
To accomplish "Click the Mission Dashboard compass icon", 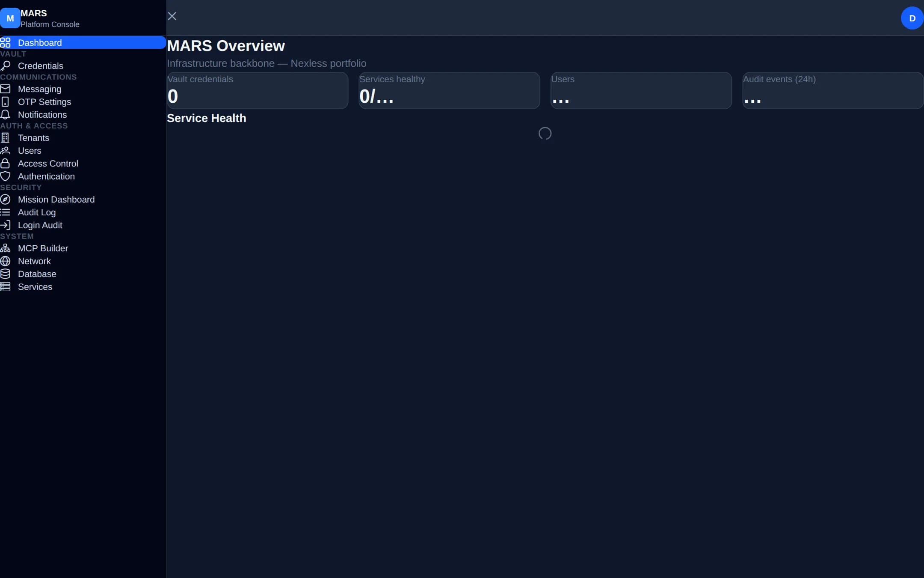I will click(5, 199).
